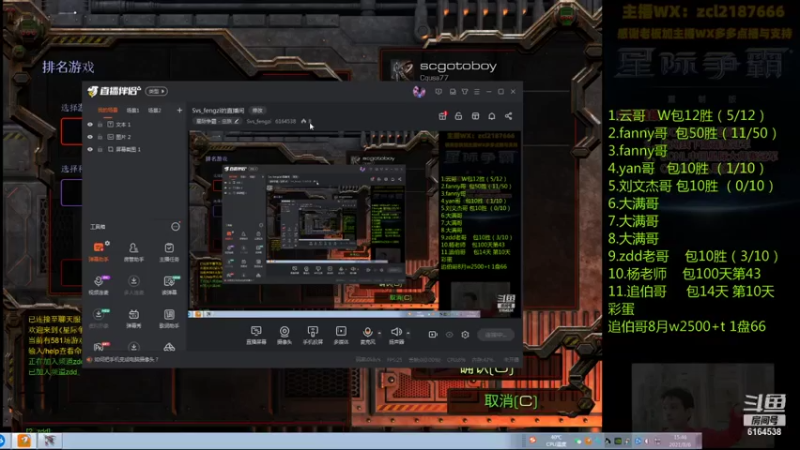This screenshot has height=450, width=800.
Task: Click the mode switch pill beside the logo
Action: click(x=156, y=91)
